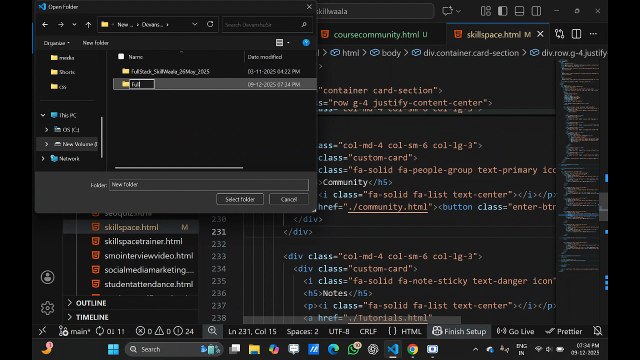Image resolution: width=640 pixels, height=360 pixels.
Task: Customize layout icon in title bar
Action: point(486,11)
